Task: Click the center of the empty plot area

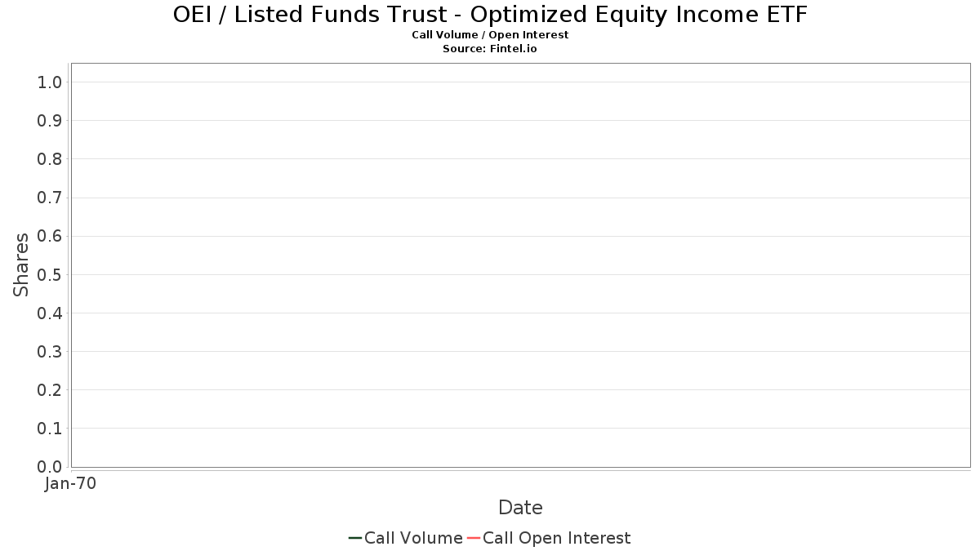Action: (520, 265)
